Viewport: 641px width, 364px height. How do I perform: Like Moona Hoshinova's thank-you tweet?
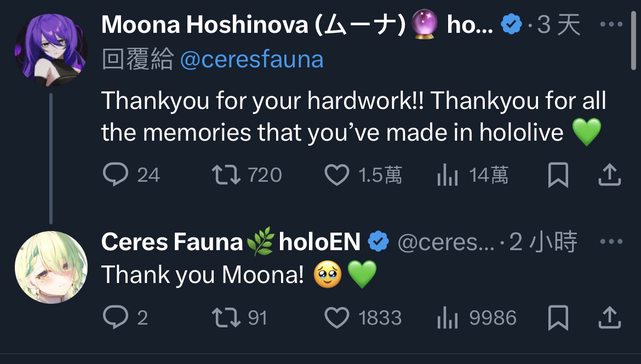pyautogui.click(x=363, y=175)
